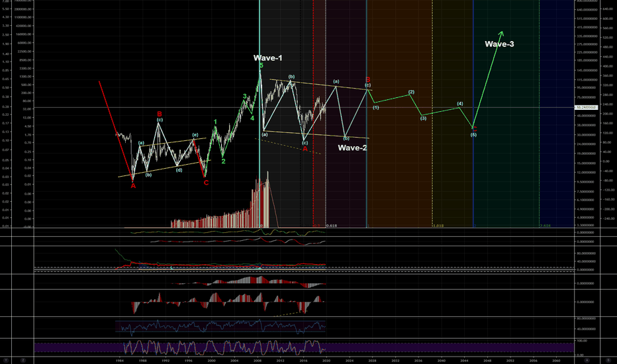This screenshot has width=617, height=364.
Task: Click year 2036 on the time axis
Action: click(x=418, y=360)
